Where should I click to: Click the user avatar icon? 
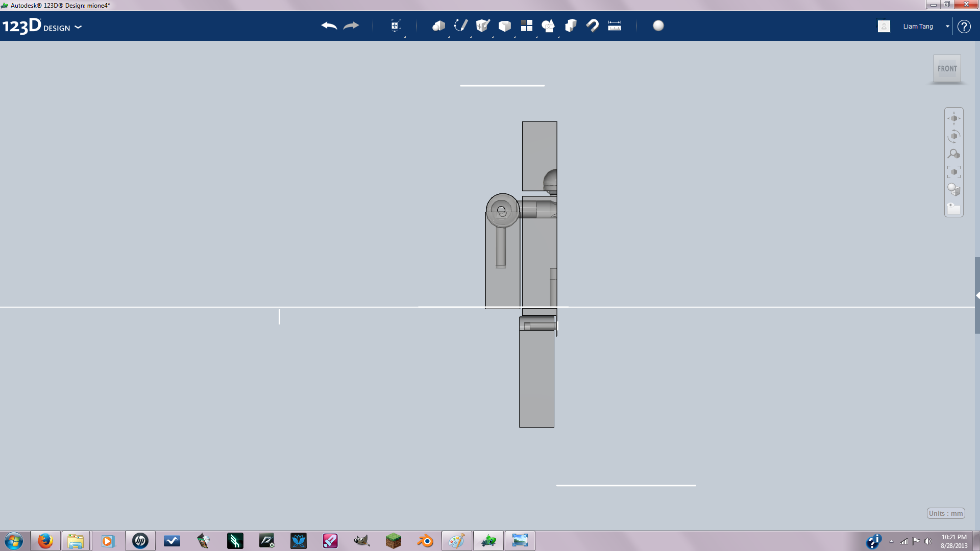pos(884,26)
